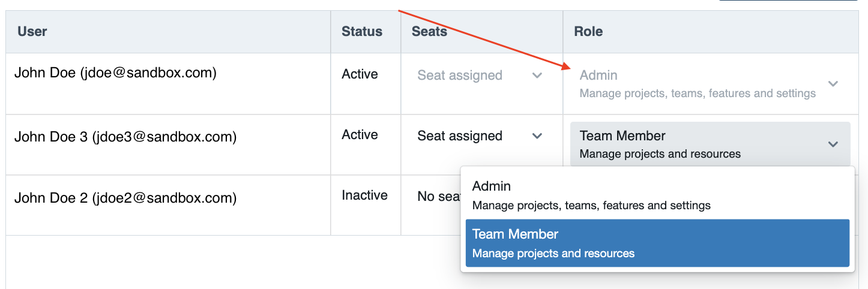Click chevron in John Doe 3's Team Member dropdown
Viewport: 868px width, 289px height.
(833, 144)
